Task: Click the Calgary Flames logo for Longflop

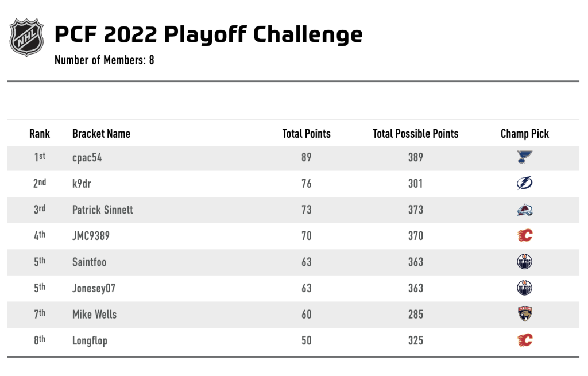Action: (x=524, y=340)
